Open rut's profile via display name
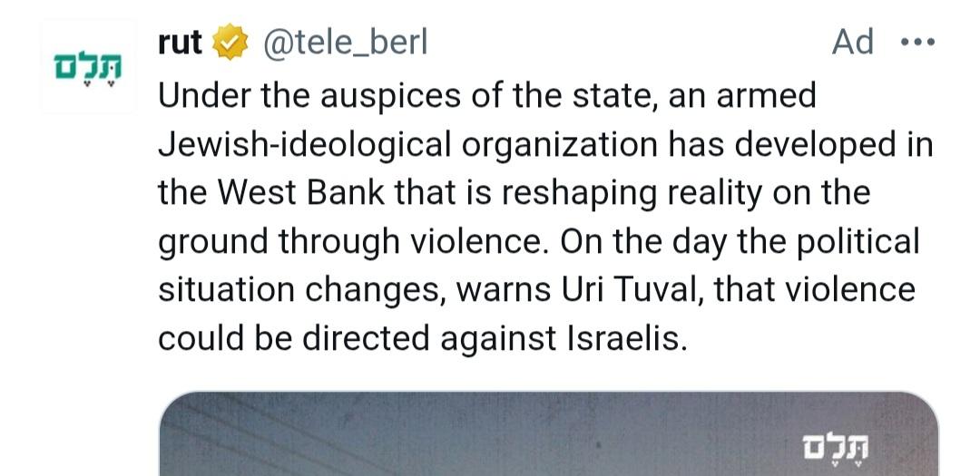980x476 pixels. click(180, 44)
